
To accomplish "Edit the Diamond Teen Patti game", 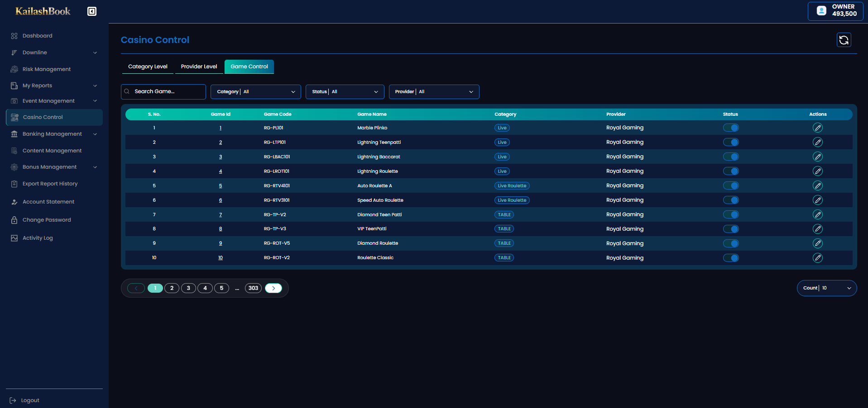I will pyautogui.click(x=818, y=214).
